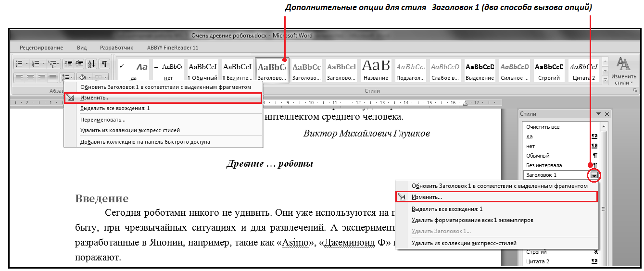This screenshot has height=271, width=644.
Task: Click Очистить все in the Styles pane
Action: pyautogui.click(x=543, y=127)
